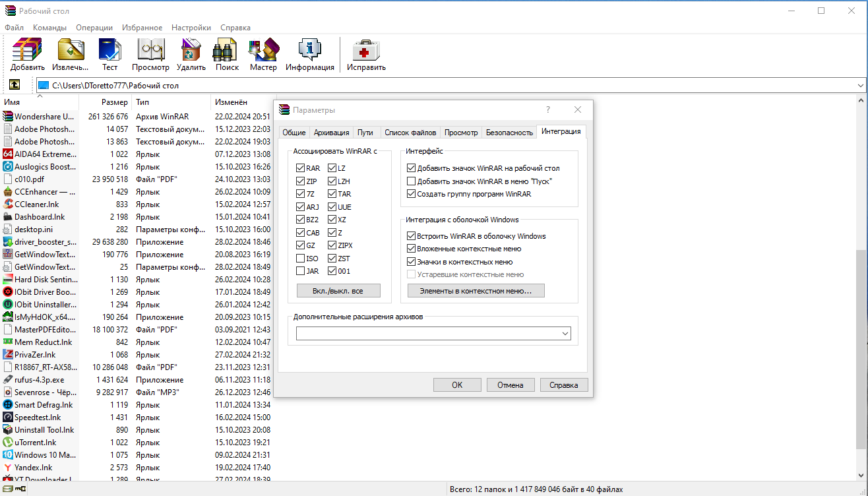868x496 pixels.
Task: Open the Файл menu
Action: click(x=14, y=28)
